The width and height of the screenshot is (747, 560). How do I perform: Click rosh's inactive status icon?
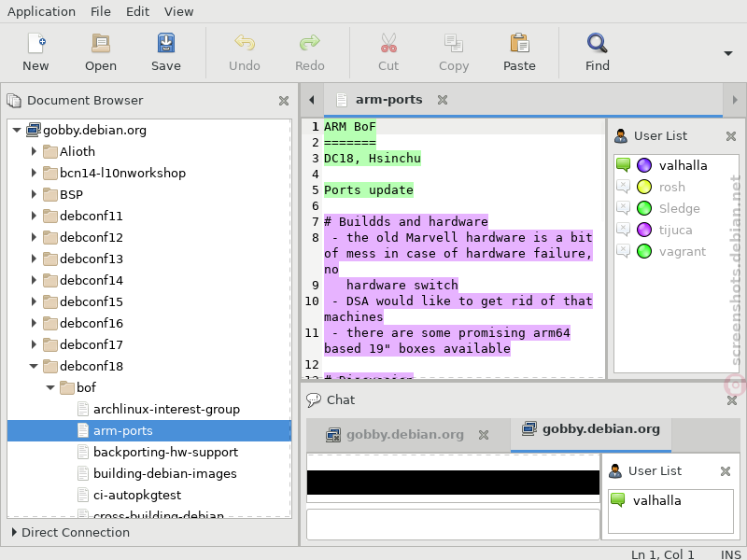tap(623, 187)
